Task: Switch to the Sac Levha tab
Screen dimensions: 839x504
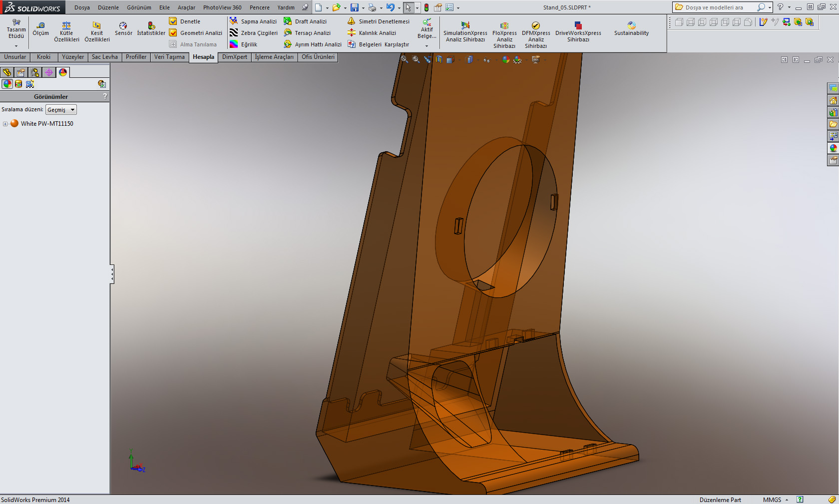Action: pos(105,57)
